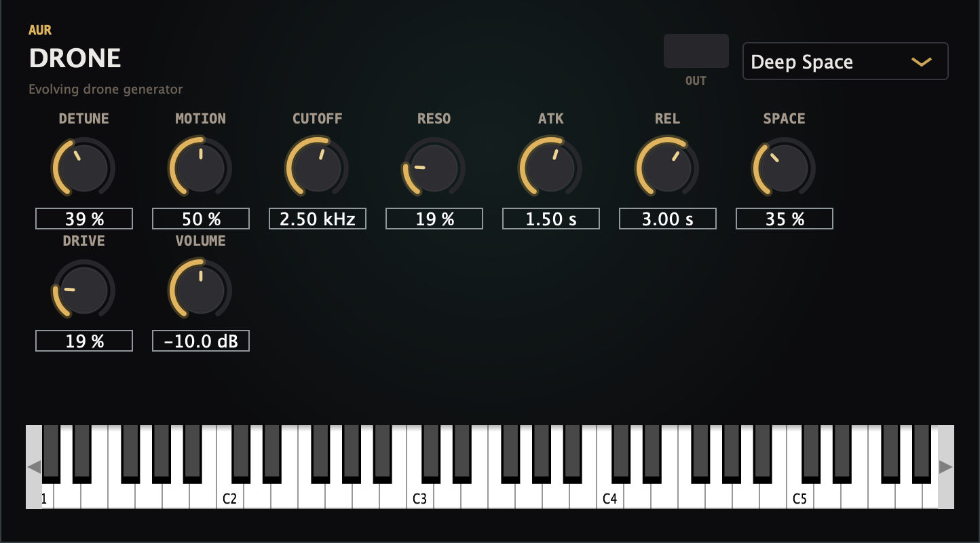Screen dimensions: 980x543
Task: Click the SPACE knob
Action: click(784, 168)
